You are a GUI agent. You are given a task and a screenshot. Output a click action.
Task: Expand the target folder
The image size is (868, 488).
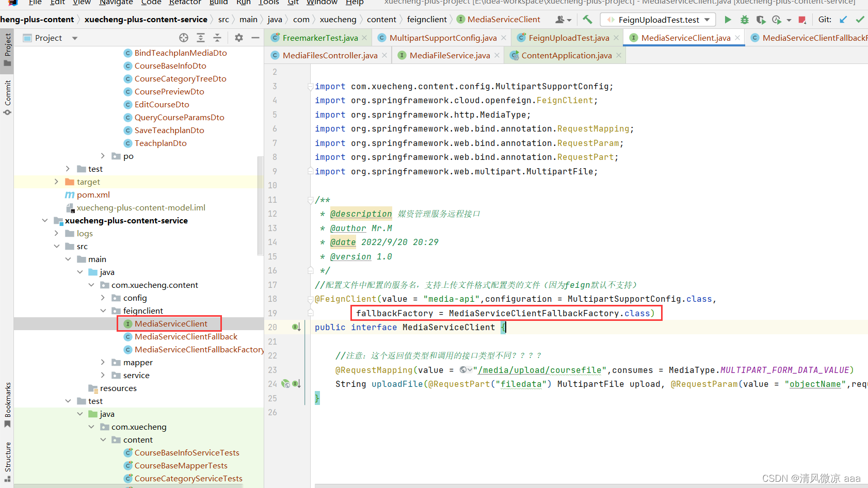56,182
